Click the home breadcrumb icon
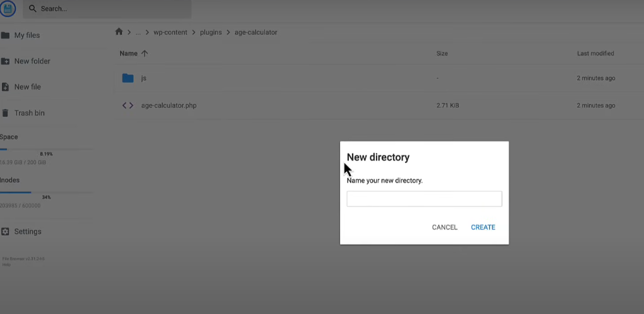The height and width of the screenshot is (314, 644). (x=119, y=32)
